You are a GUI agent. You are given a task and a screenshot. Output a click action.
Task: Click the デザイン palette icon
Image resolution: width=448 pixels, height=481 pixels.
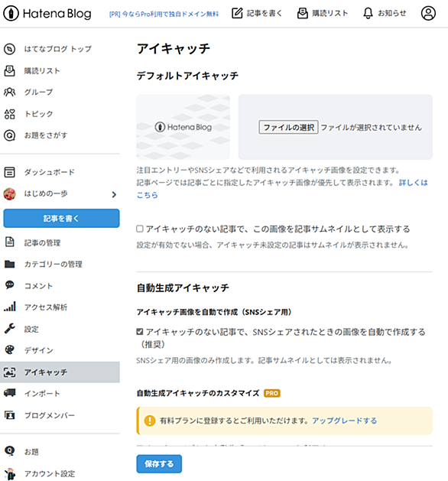[9, 350]
